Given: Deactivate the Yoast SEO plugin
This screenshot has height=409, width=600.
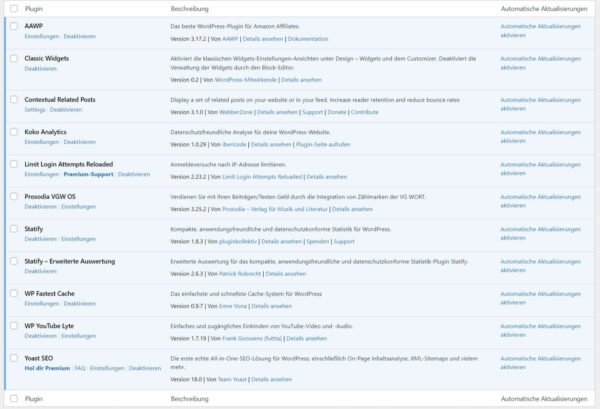Looking at the screenshot, I should click(145, 368).
